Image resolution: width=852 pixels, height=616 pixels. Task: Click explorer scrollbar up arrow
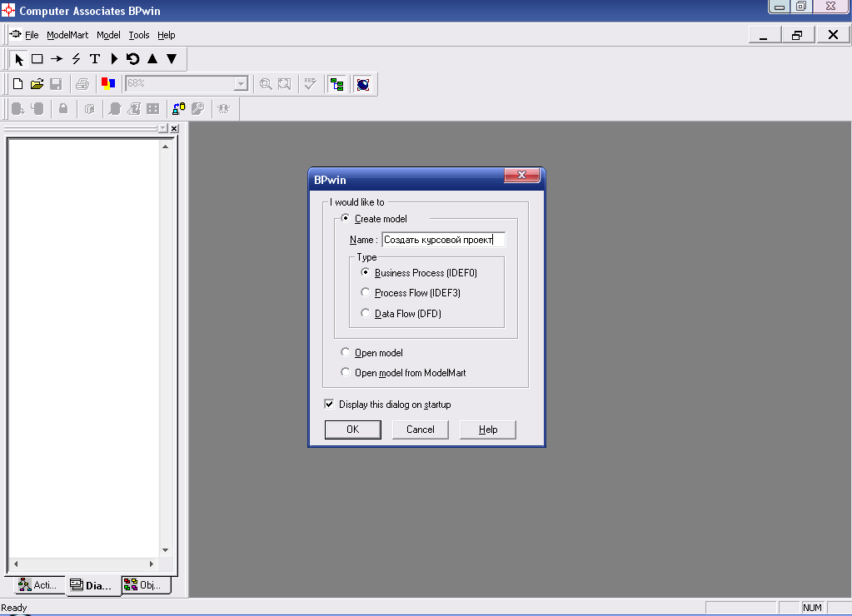[165, 147]
